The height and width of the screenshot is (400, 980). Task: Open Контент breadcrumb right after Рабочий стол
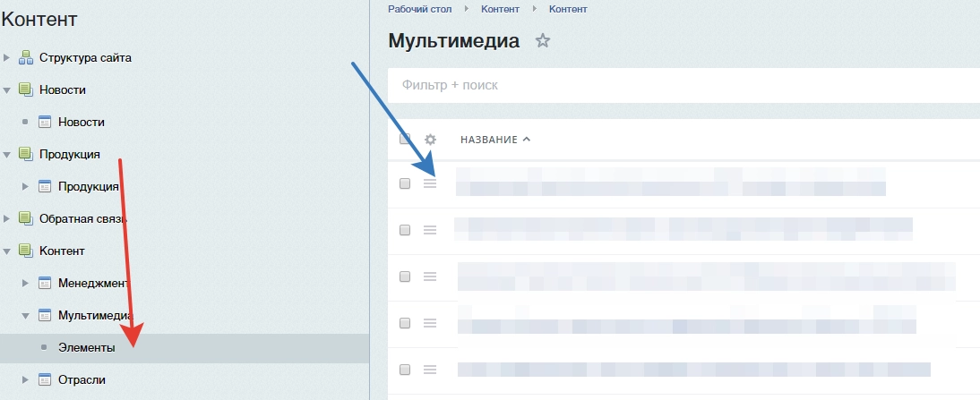pos(500,9)
